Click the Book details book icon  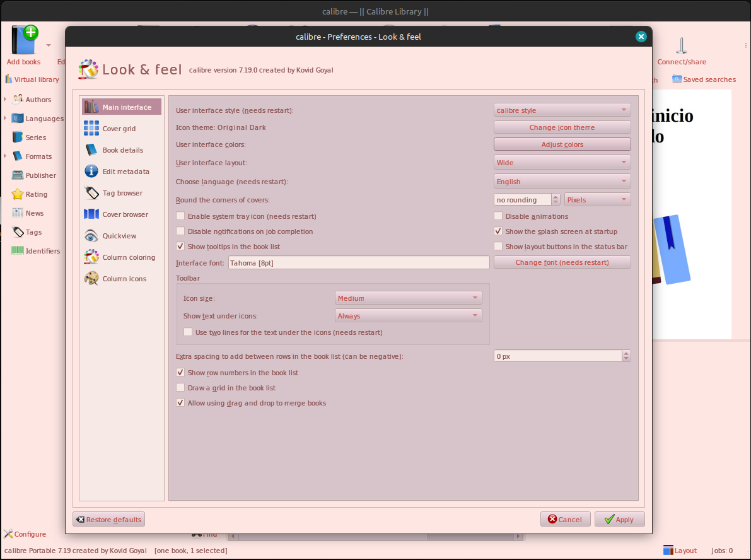91,150
